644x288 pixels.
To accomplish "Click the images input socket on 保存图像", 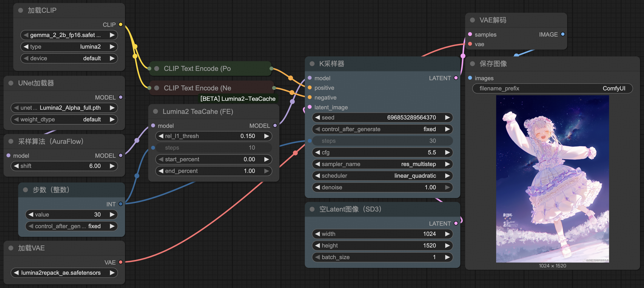I will (470, 78).
